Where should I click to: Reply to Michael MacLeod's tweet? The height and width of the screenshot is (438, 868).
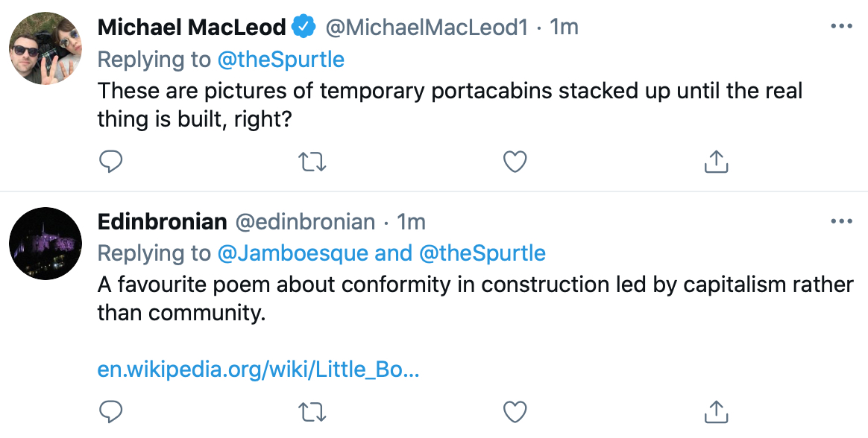coord(110,162)
